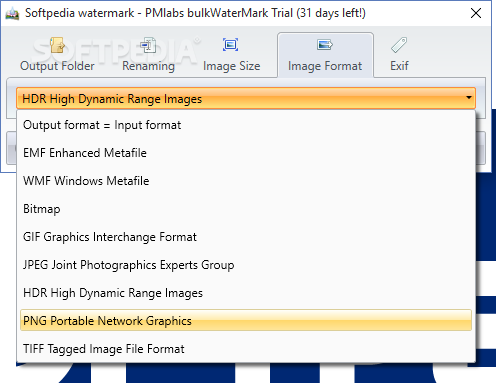The width and height of the screenshot is (496, 383).
Task: Switch to the Renaming tab label
Action: click(148, 66)
